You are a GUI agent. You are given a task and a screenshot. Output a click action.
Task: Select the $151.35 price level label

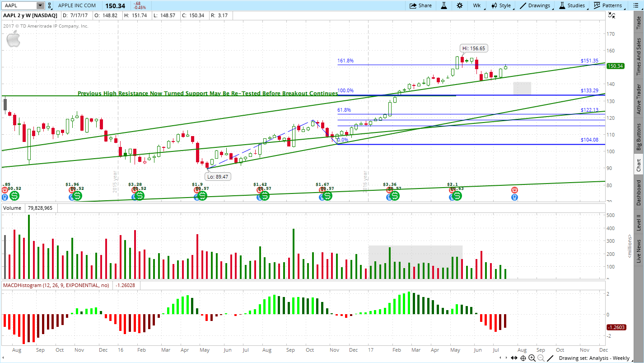click(x=589, y=61)
